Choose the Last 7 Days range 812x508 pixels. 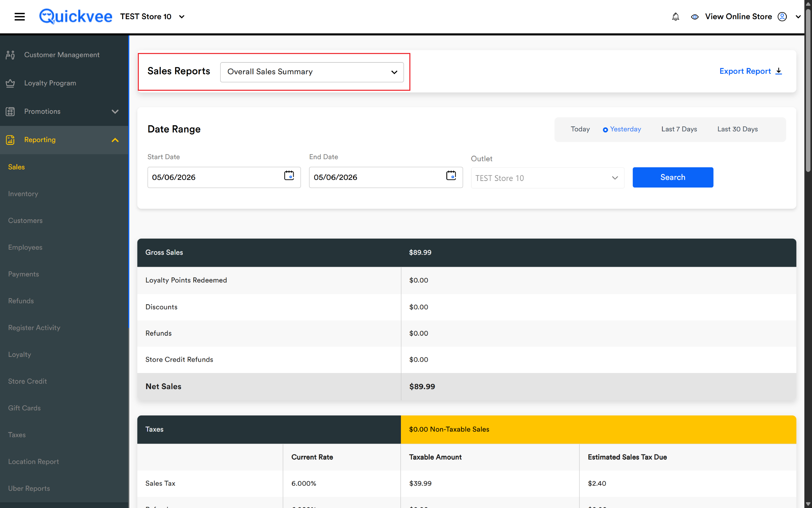click(x=679, y=129)
